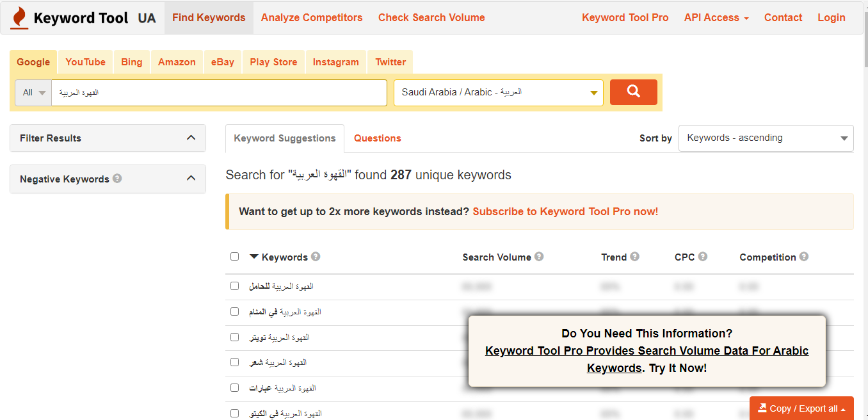Check the box for القهوة العربية عبارات
This screenshot has height=420, width=868.
(x=234, y=387)
